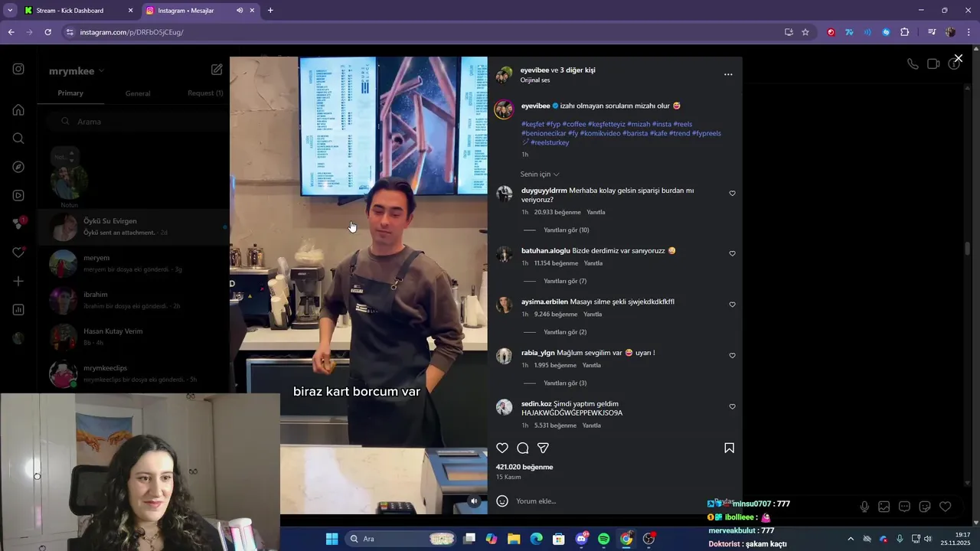Open the emoji picker in the comment box
Viewport: 980px width, 551px height.
click(x=502, y=501)
